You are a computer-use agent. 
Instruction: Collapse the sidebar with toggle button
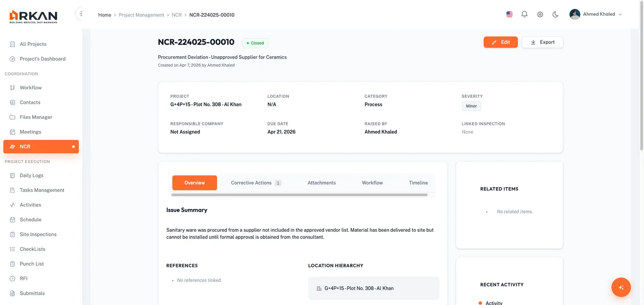80,14
